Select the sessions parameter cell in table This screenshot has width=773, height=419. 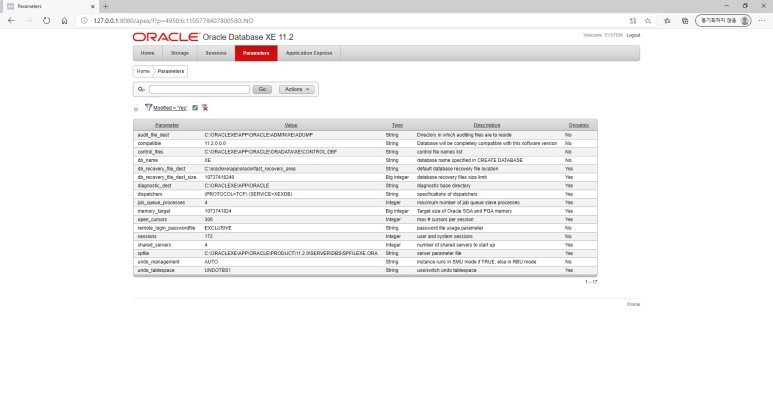click(147, 237)
